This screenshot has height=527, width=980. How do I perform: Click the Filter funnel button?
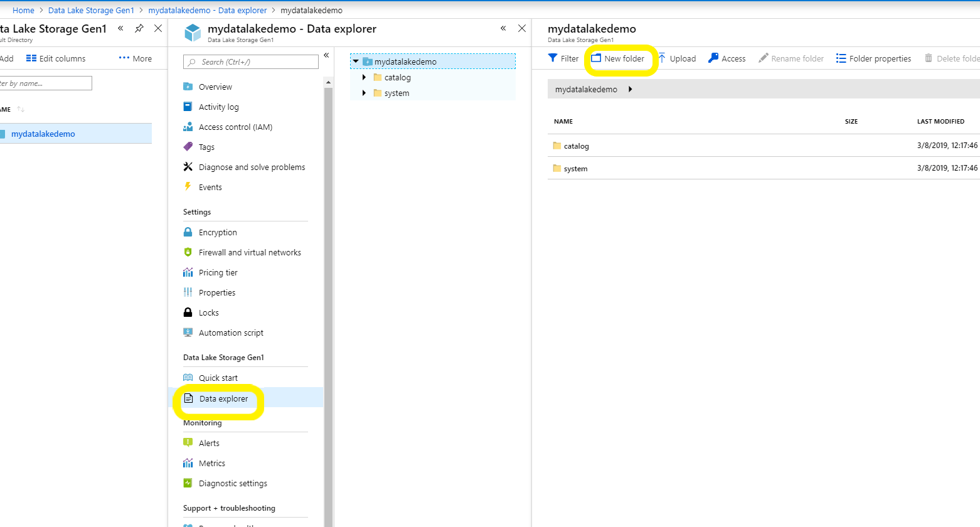[563, 58]
